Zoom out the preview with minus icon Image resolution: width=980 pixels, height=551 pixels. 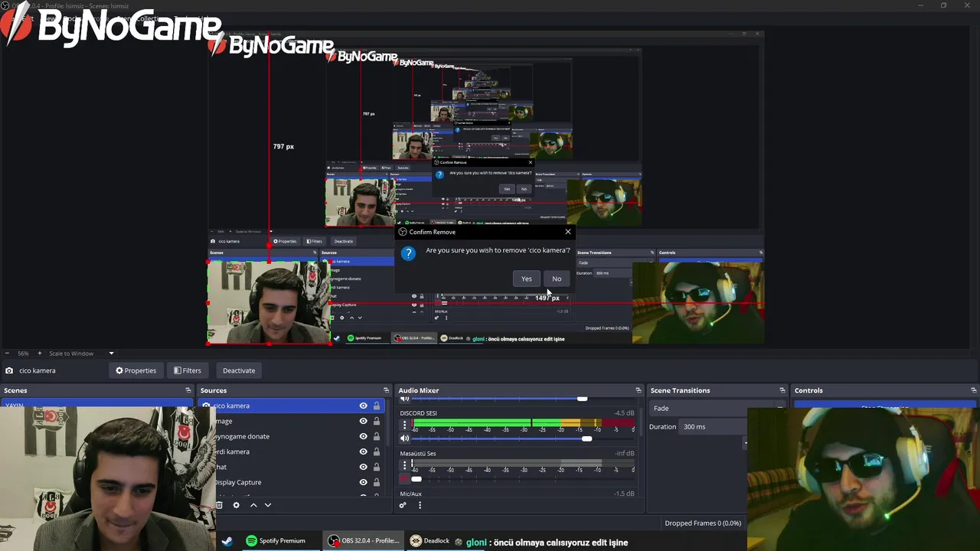click(x=6, y=354)
